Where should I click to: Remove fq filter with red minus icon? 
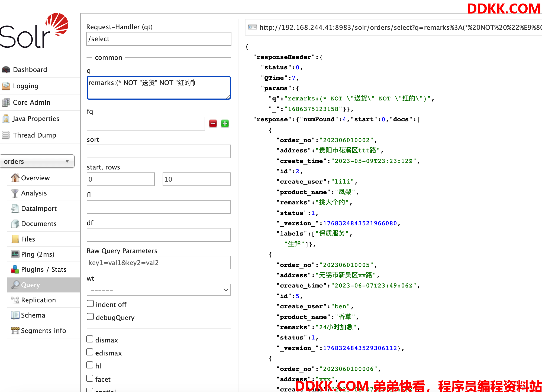click(213, 124)
